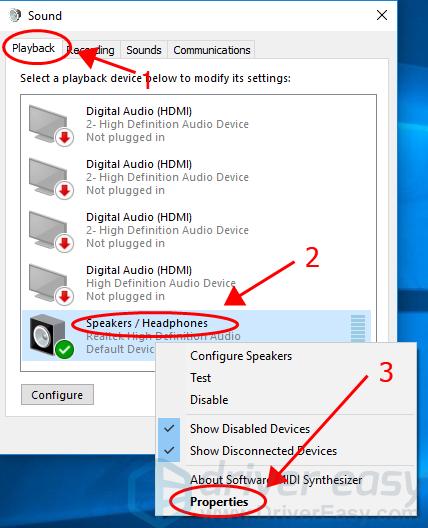Click the green default-device checkmark badge
Viewport: 428px width, 528px height.
(64, 350)
